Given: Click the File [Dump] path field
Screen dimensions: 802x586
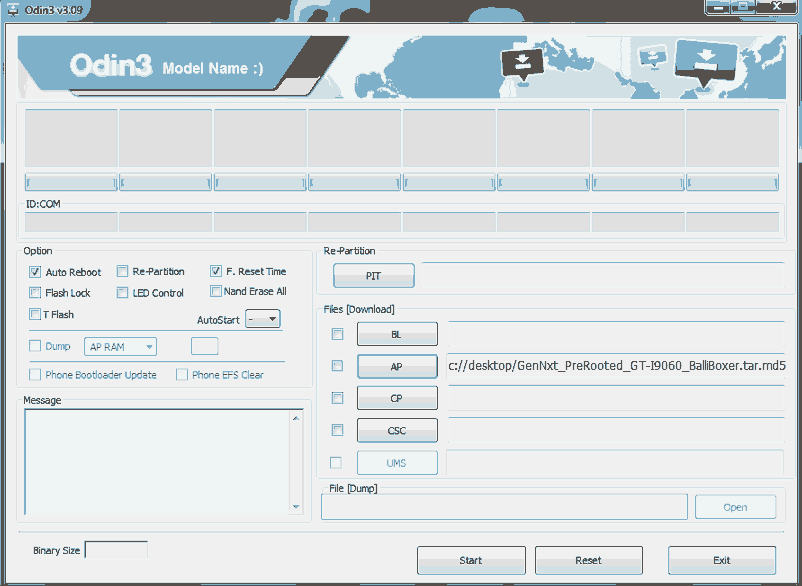Looking at the screenshot, I should click(504, 507).
